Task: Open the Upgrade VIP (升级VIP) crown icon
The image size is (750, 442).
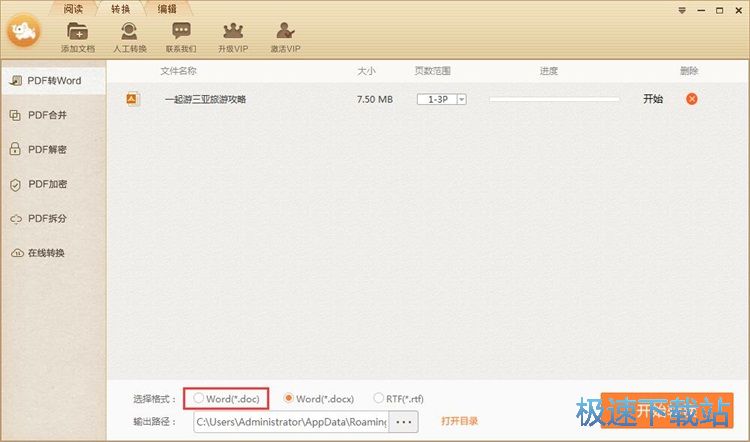Action: point(233,32)
